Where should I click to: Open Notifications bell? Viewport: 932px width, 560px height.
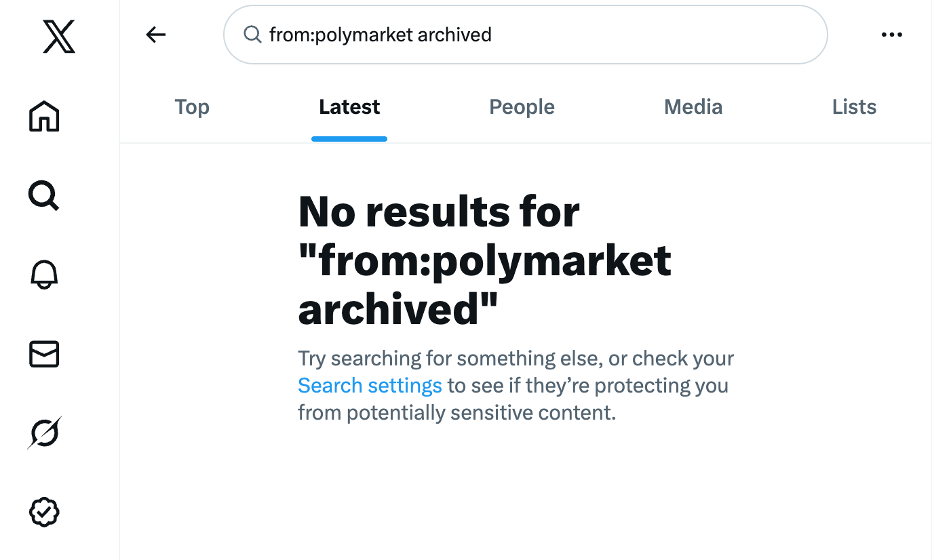coord(43,275)
